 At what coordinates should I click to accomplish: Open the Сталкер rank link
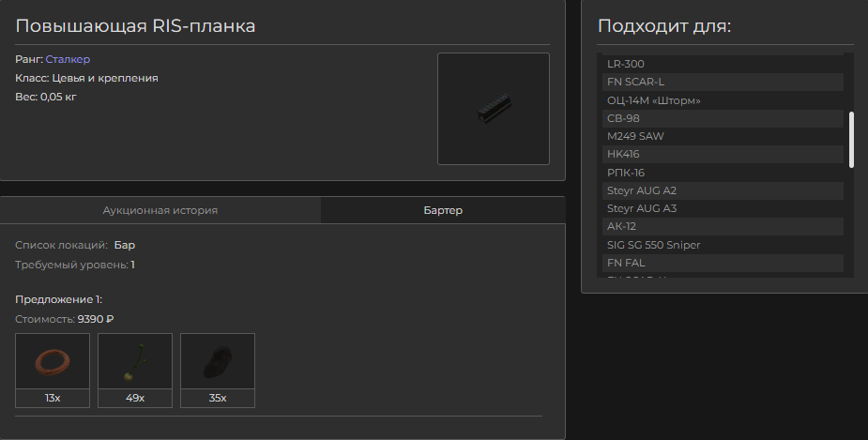(x=68, y=59)
